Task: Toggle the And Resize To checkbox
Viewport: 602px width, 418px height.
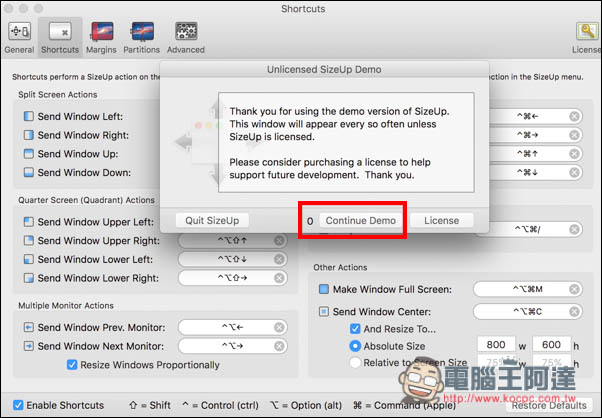Action: coord(355,329)
